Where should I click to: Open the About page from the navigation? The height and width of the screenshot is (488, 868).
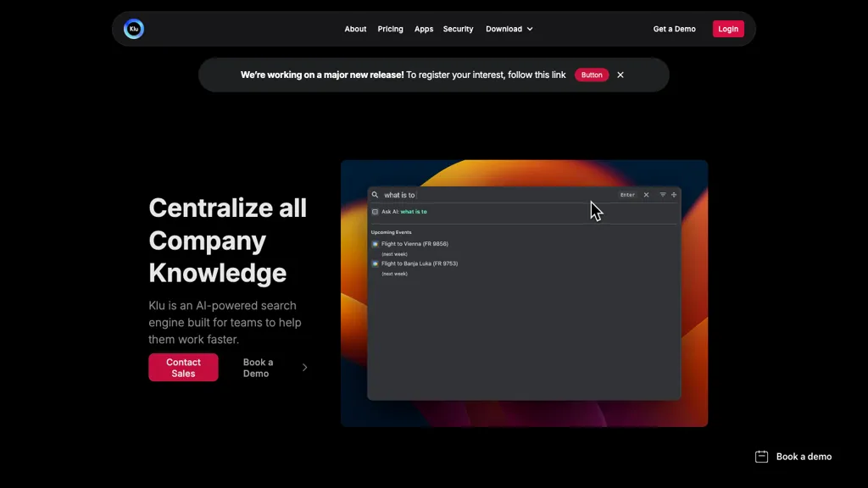tap(355, 28)
